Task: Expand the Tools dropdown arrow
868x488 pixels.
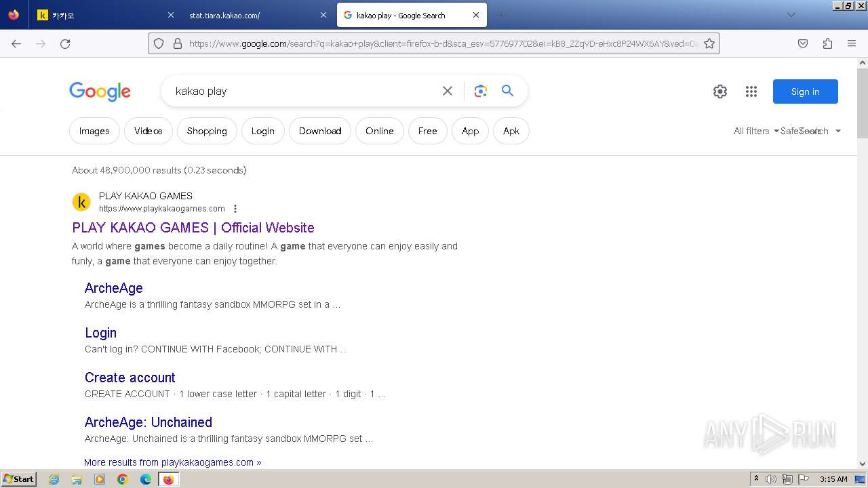Action: point(838,131)
